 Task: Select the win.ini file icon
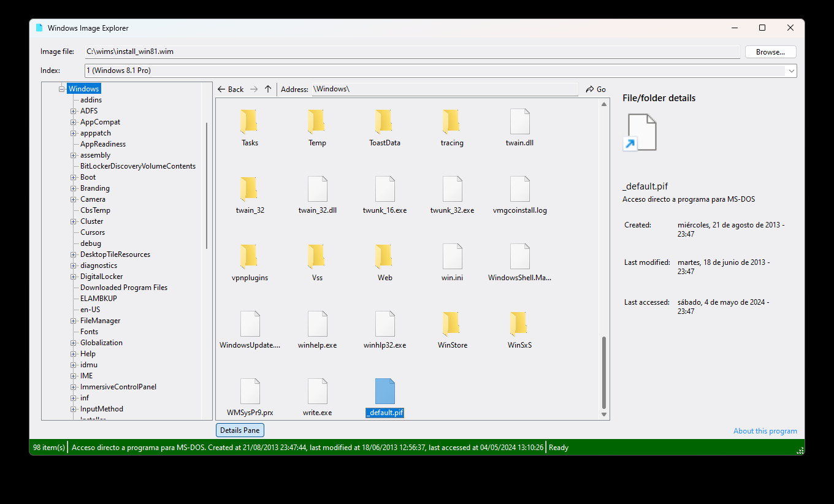point(451,256)
